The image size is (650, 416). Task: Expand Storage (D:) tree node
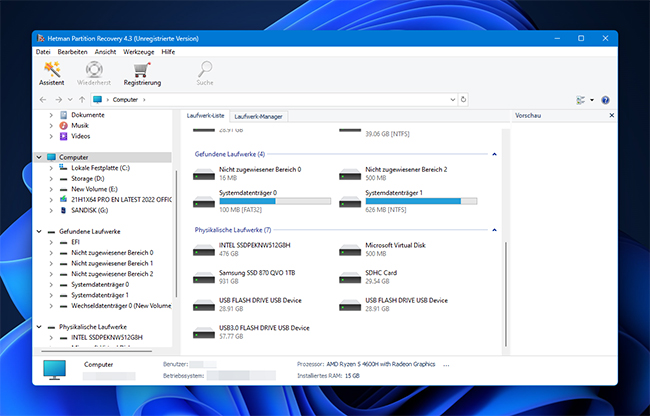click(x=51, y=179)
